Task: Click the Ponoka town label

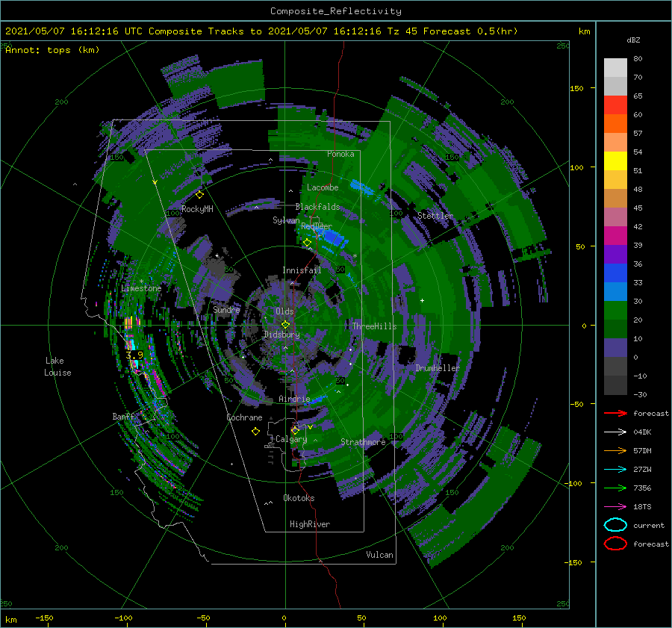Action: tap(340, 154)
